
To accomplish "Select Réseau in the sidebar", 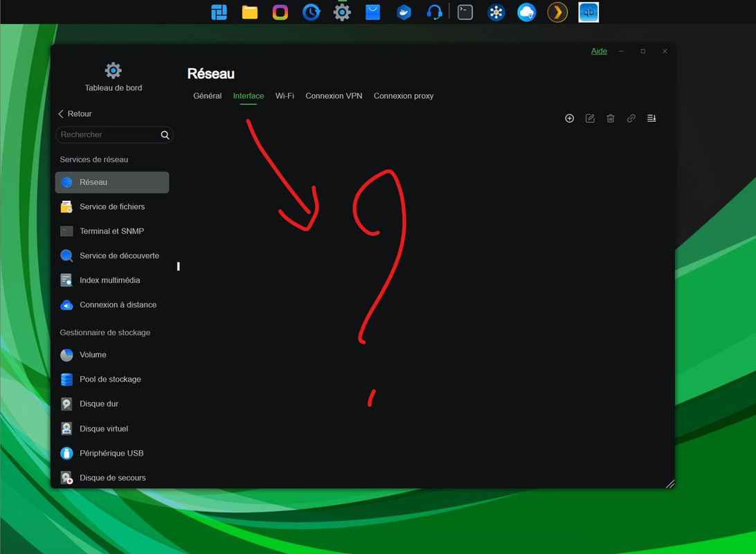I will click(x=112, y=182).
